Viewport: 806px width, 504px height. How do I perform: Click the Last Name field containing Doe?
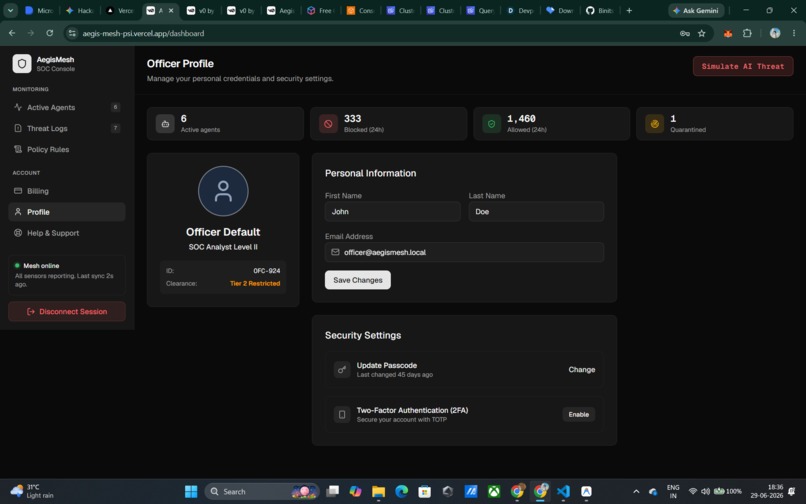pos(536,211)
